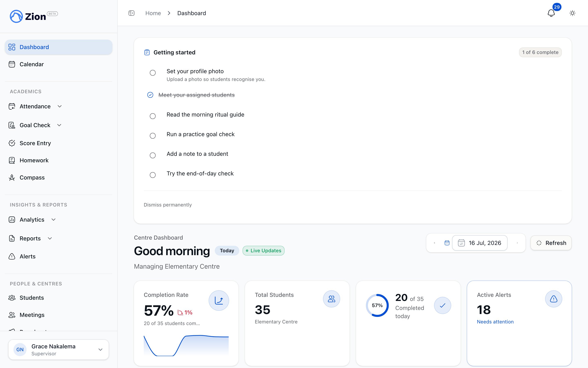Open the Students menu item
Image resolution: width=588 pixels, height=368 pixels.
[x=59, y=298]
